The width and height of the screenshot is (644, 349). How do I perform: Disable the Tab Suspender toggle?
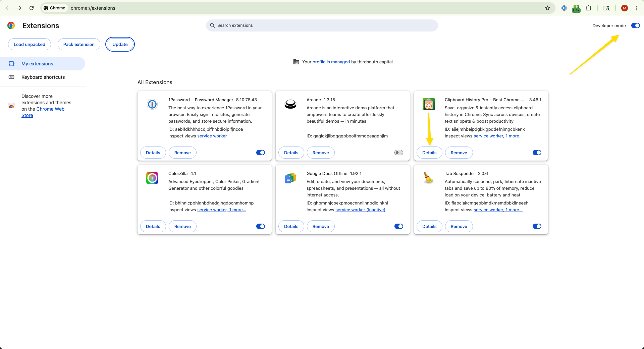click(537, 226)
